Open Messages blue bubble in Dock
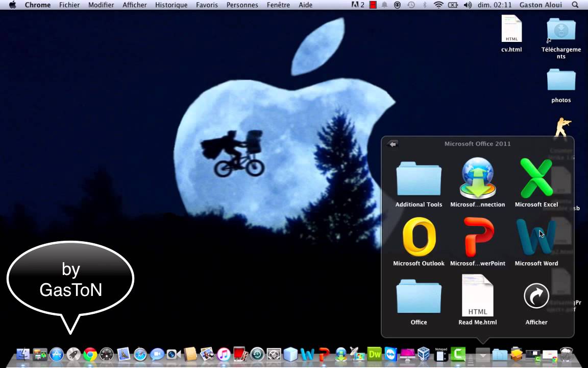Image resolution: width=588 pixels, height=368 pixels. (157, 354)
